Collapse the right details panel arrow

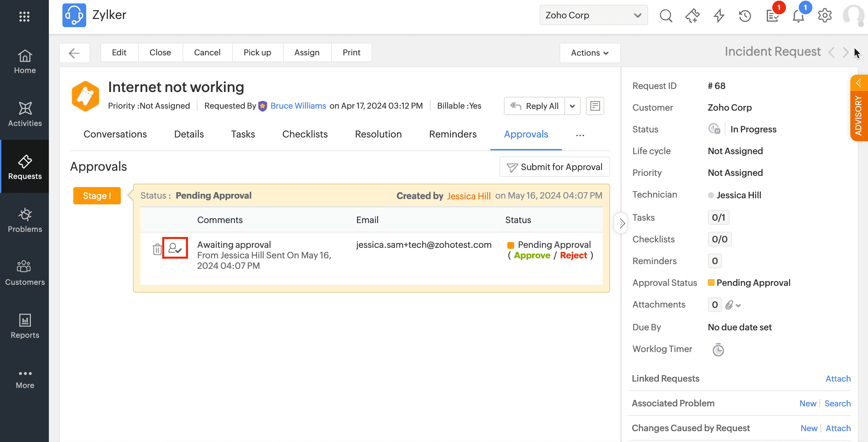point(622,223)
